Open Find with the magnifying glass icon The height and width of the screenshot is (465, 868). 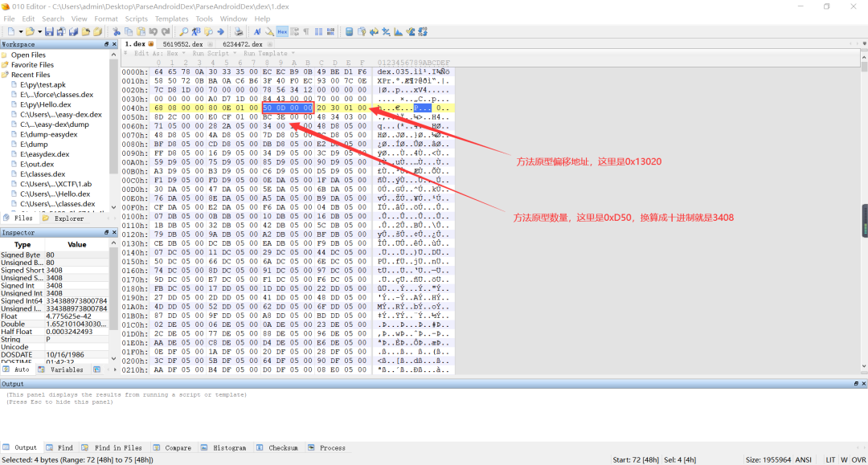click(x=184, y=31)
